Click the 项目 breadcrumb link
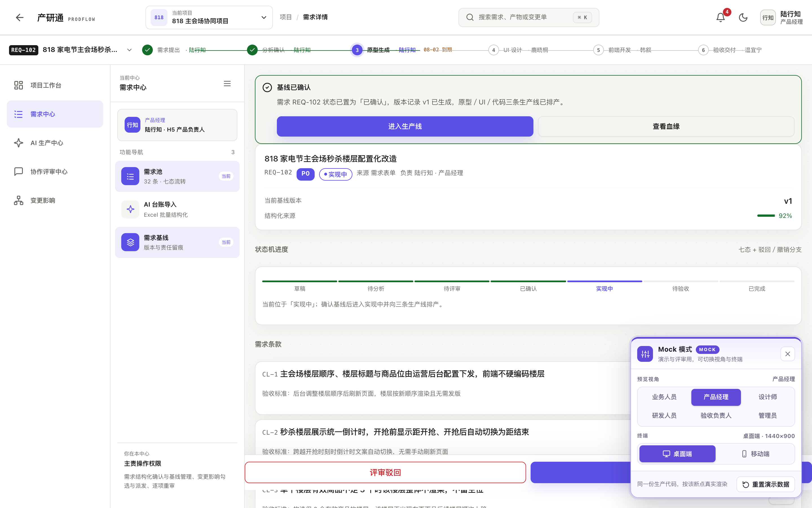This screenshot has height=508, width=812. [286, 17]
